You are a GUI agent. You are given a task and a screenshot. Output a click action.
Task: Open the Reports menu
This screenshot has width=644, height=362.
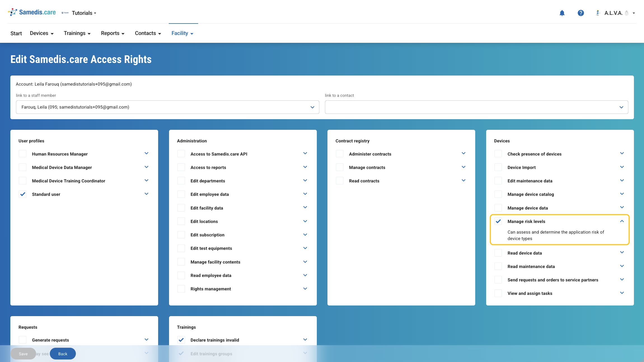[x=113, y=33]
